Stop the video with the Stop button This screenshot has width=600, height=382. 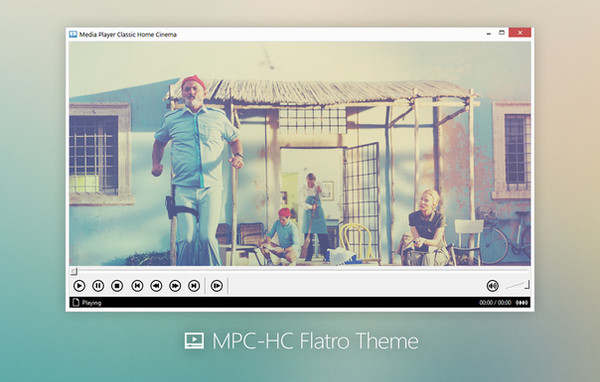(117, 286)
